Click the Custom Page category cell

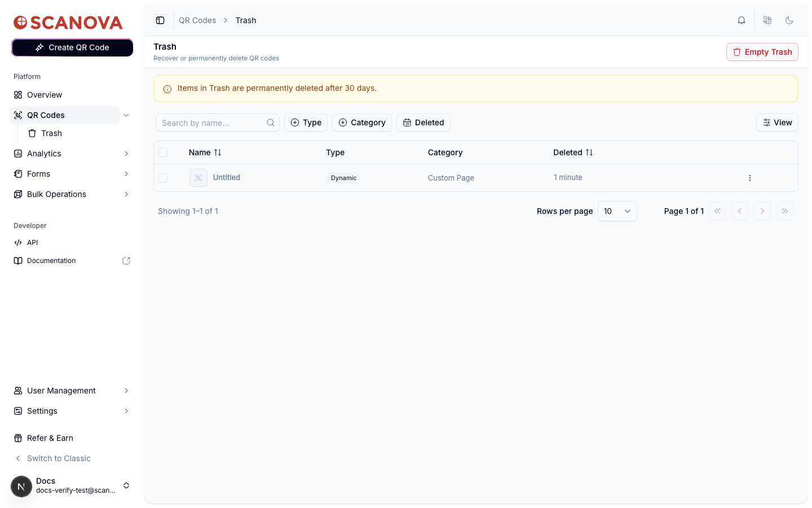[x=451, y=178]
